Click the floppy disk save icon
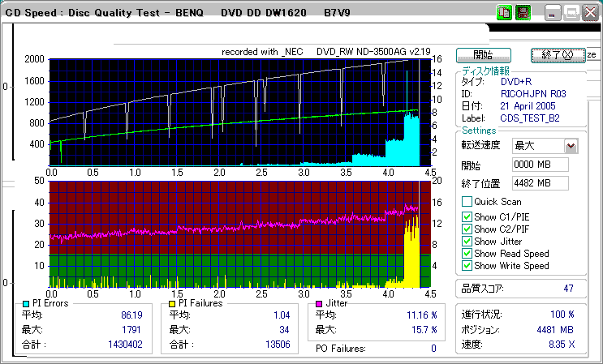 (x=522, y=13)
